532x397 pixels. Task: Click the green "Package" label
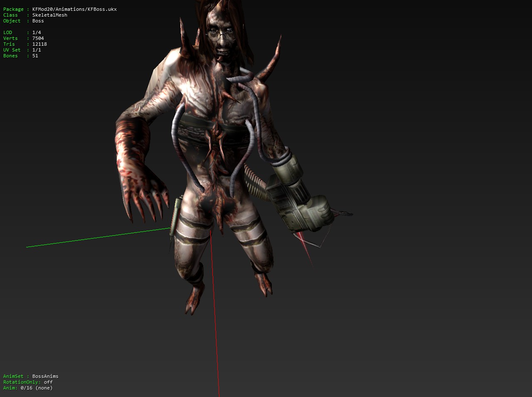pos(13,9)
